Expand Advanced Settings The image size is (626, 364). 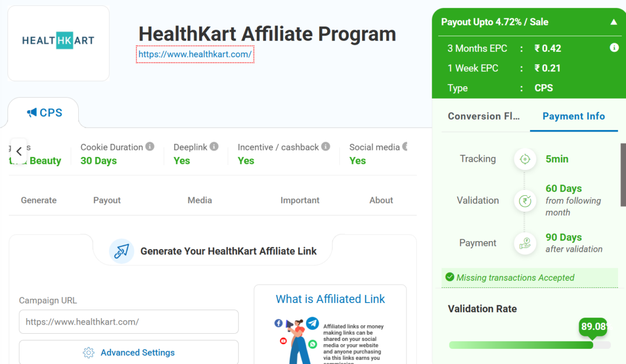click(x=128, y=353)
